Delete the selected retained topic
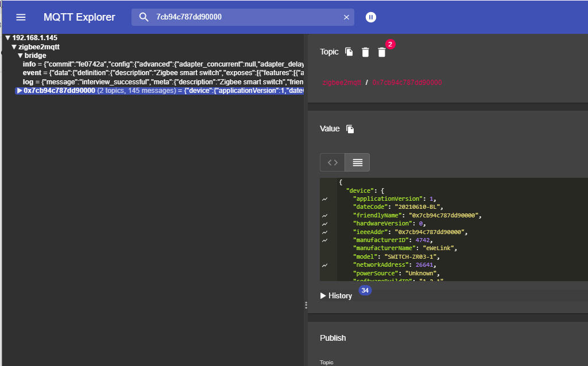Viewport: 588px width, 366px height. pyautogui.click(x=365, y=52)
